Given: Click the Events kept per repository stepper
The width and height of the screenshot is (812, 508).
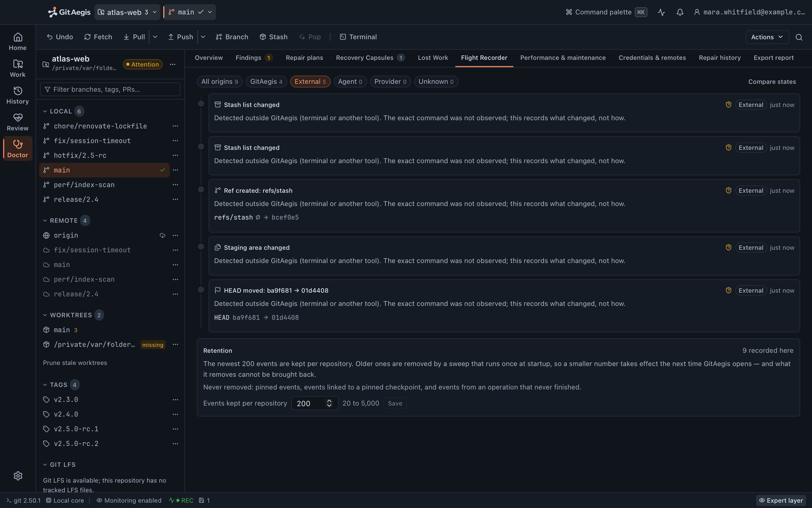Looking at the screenshot, I should 329,403.
